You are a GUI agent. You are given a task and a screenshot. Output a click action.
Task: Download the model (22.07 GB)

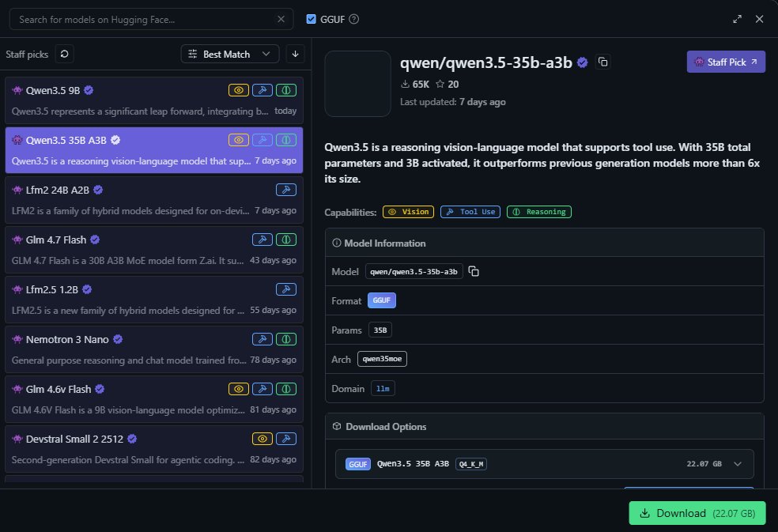tap(697, 513)
